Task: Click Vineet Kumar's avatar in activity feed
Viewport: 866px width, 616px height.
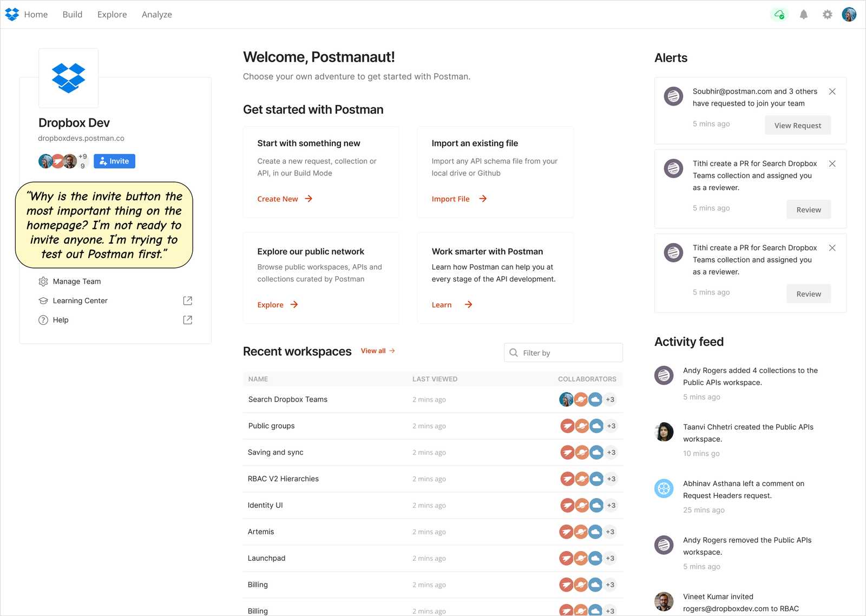Action: coord(664,601)
